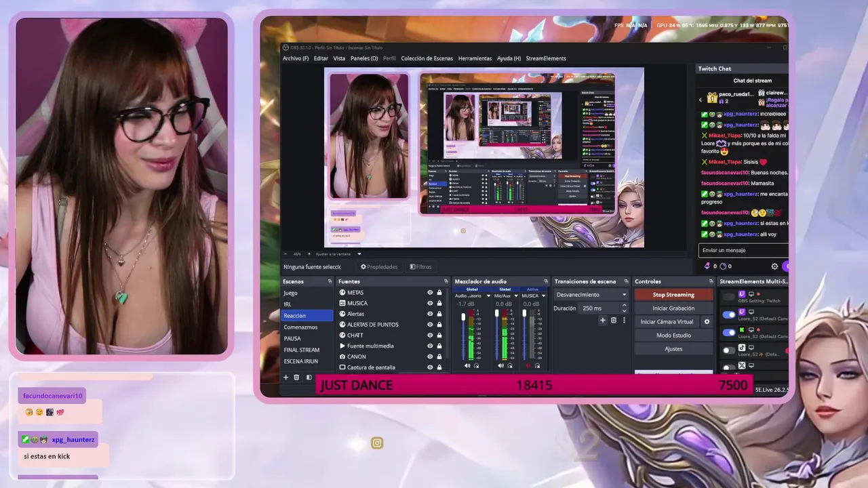Image resolution: width=868 pixels, height=488 pixels.
Task: Pop out the Fuentes dock panel
Action: pos(446,281)
